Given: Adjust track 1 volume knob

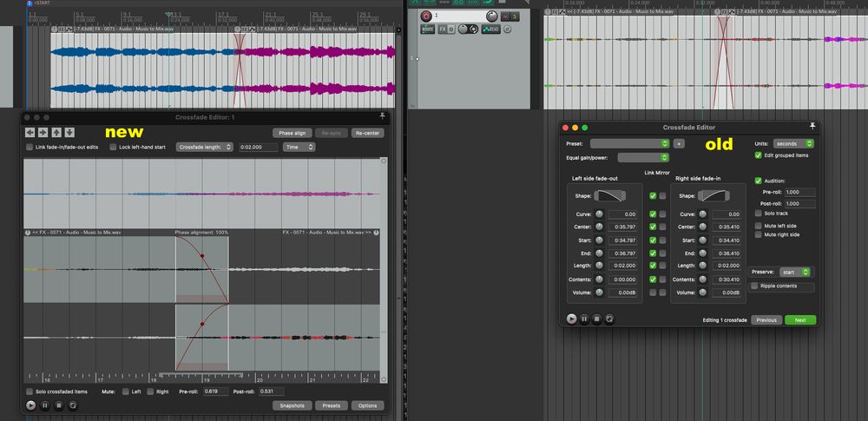Looking at the screenshot, I should point(491,16).
